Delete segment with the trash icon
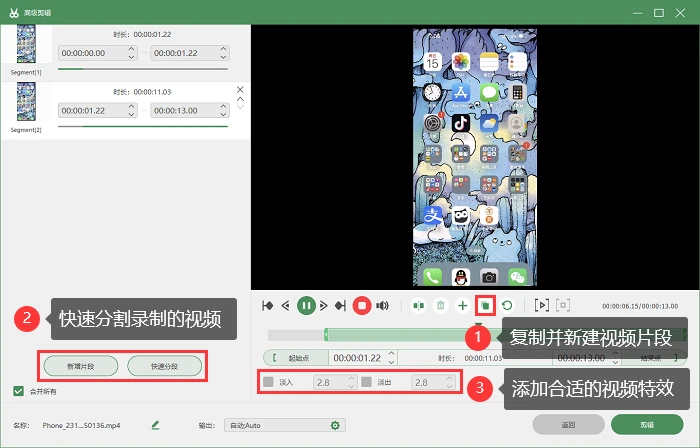The image size is (700, 448). pyautogui.click(x=441, y=305)
